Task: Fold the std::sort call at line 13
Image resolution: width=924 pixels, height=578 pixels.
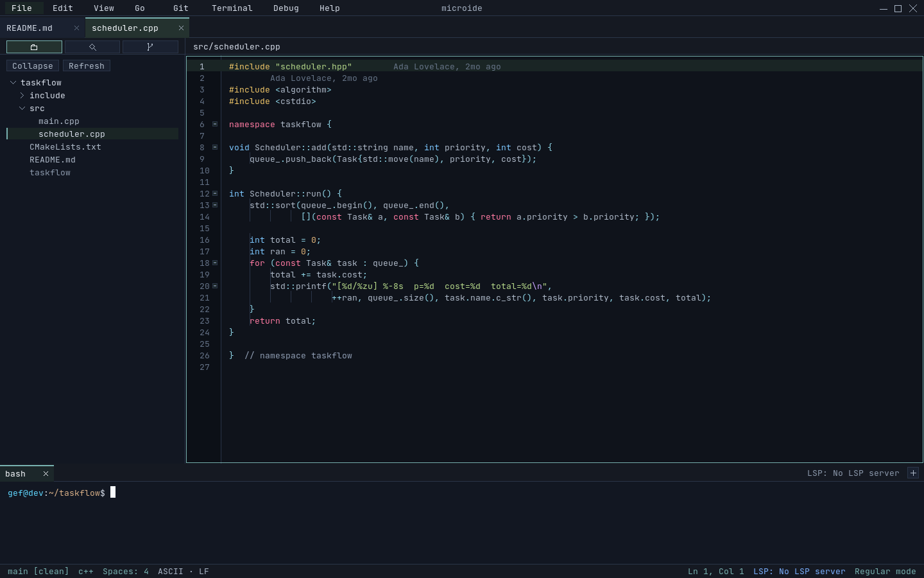Action: click(x=215, y=205)
